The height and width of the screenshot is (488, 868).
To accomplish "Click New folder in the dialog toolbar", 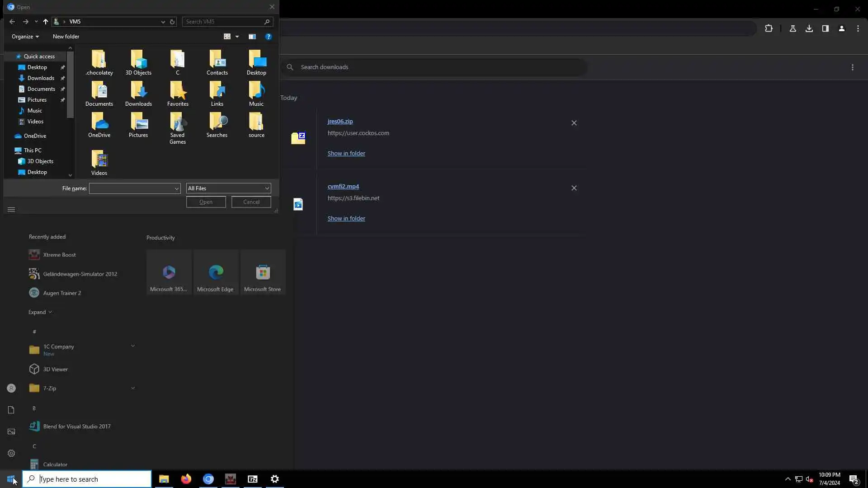I will pyautogui.click(x=66, y=37).
